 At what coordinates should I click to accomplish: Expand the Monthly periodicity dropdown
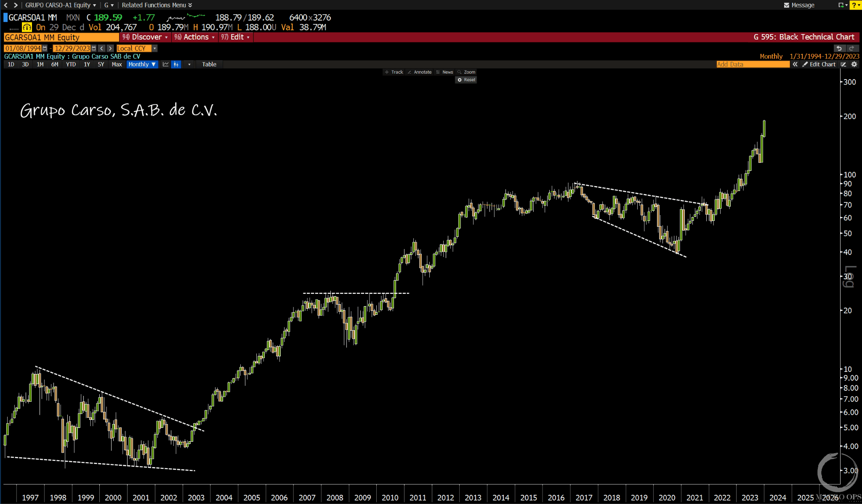[142, 64]
